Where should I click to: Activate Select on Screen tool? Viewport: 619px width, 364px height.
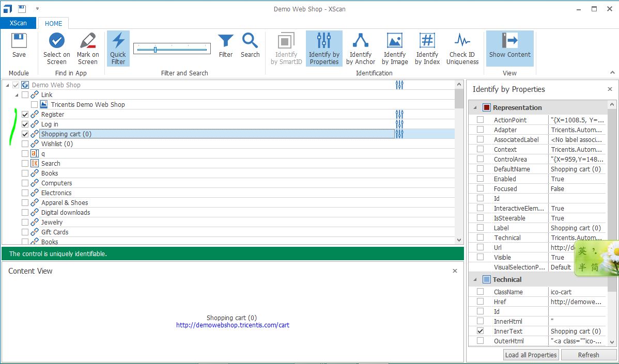coord(56,49)
